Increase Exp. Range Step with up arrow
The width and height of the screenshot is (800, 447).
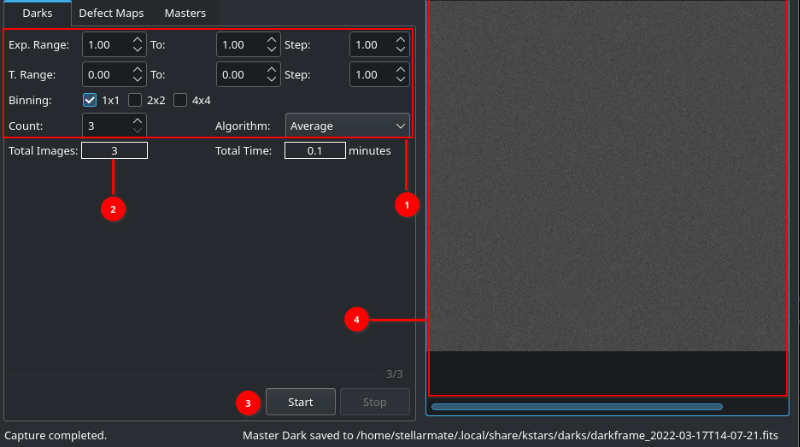tap(401, 40)
